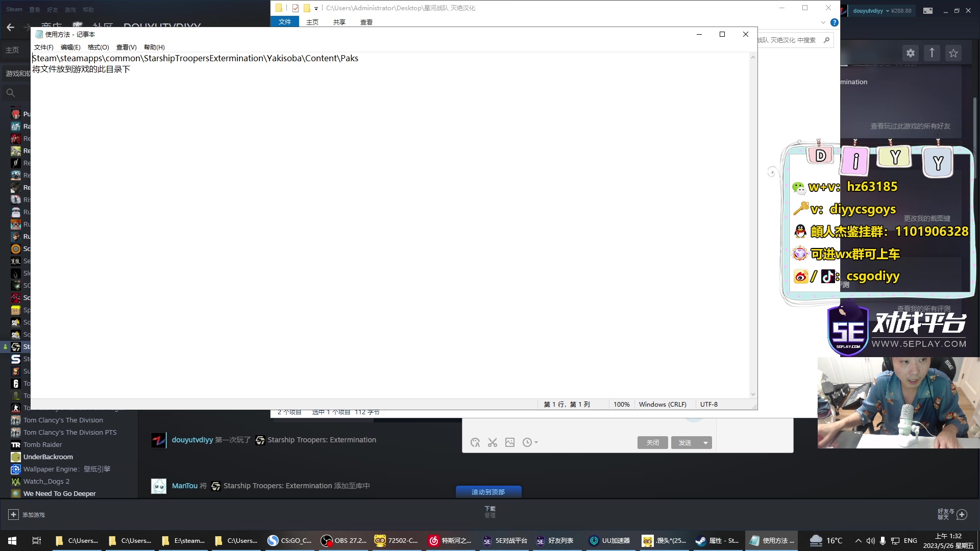The height and width of the screenshot is (551, 980).
Task: Open 好友与聊天 in Steam's bottom right
Action: click(952, 514)
